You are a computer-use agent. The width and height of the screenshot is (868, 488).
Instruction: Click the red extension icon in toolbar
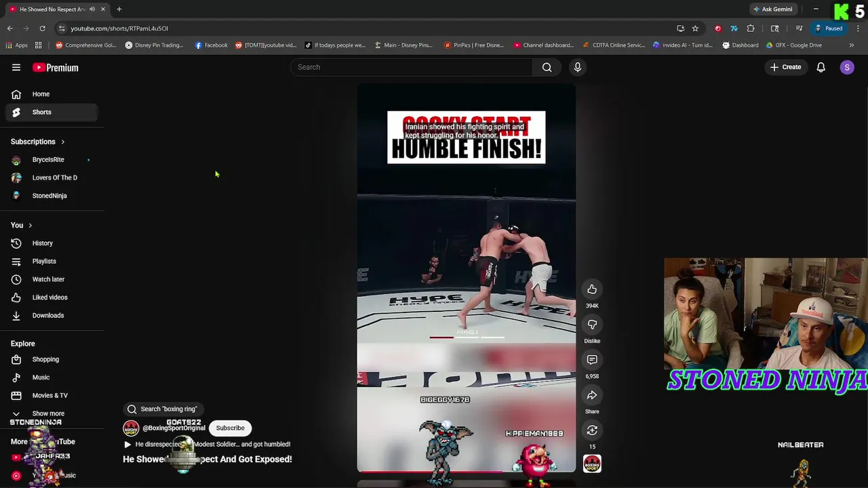(x=718, y=28)
